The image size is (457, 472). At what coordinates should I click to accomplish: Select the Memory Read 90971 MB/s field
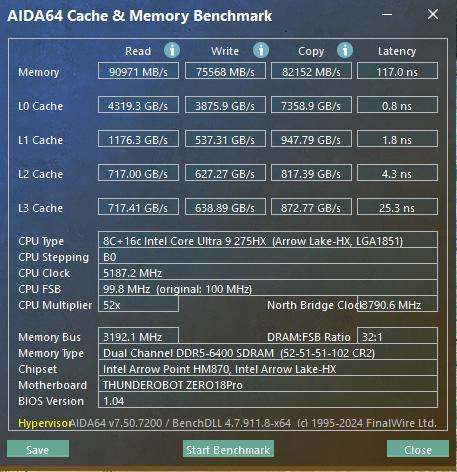[138, 71]
